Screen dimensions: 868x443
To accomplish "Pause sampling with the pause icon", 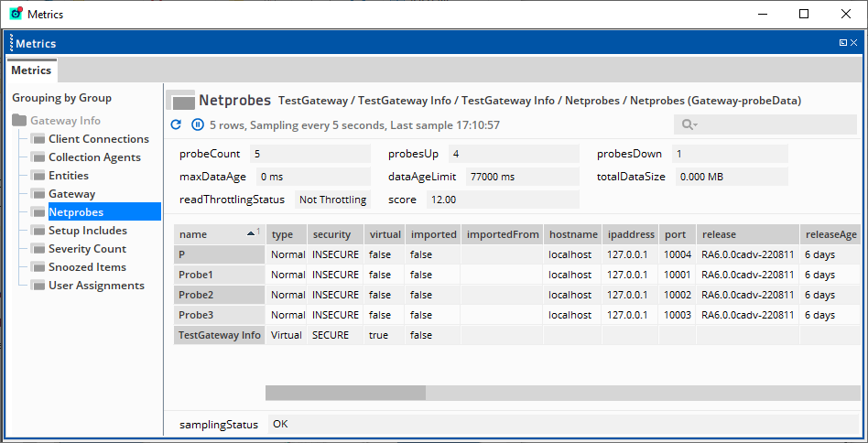I will [x=198, y=124].
